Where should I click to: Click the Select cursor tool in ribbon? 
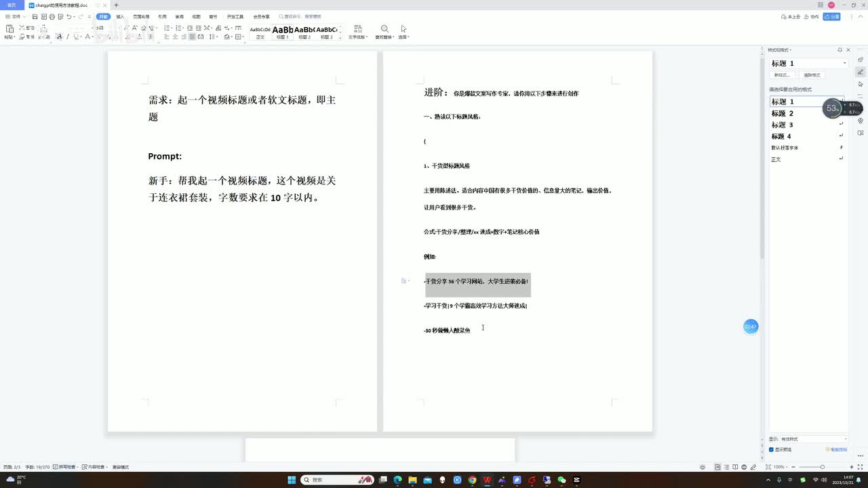pyautogui.click(x=403, y=29)
